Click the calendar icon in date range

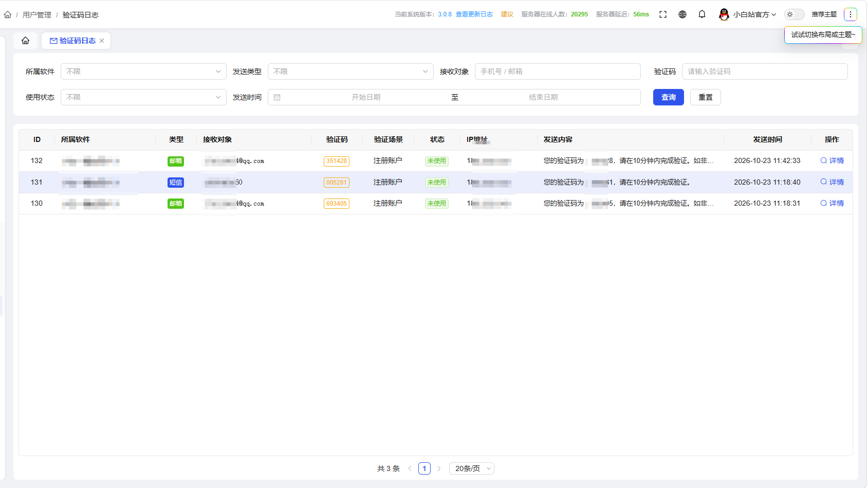coord(277,97)
